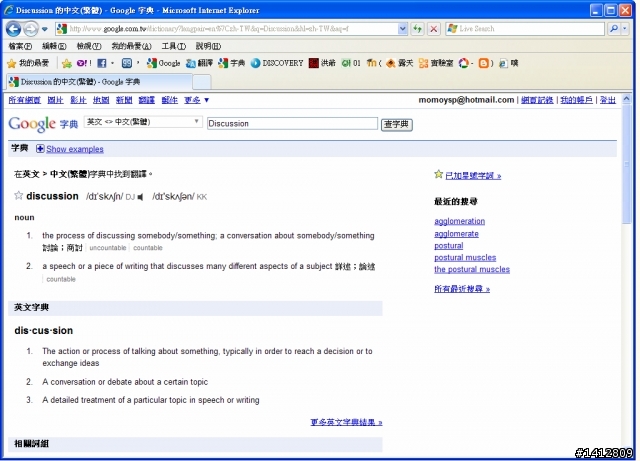
Task: Expand the 更多 dropdown in Google navigation
Action: (x=196, y=100)
